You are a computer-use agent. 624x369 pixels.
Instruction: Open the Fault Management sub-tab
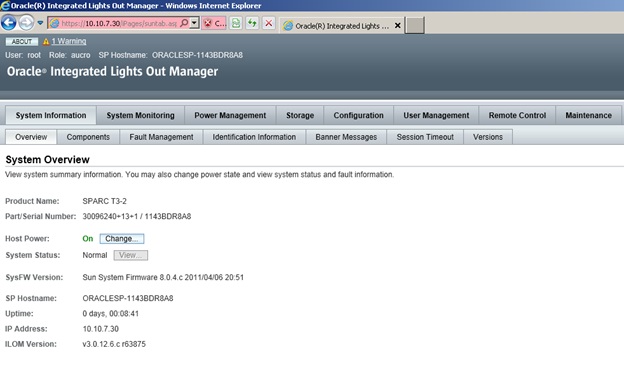pos(161,137)
